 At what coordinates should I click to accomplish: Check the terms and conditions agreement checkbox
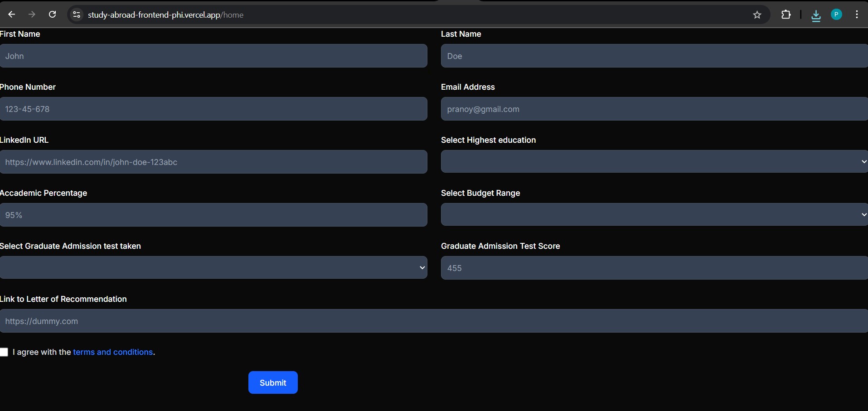[x=4, y=352]
